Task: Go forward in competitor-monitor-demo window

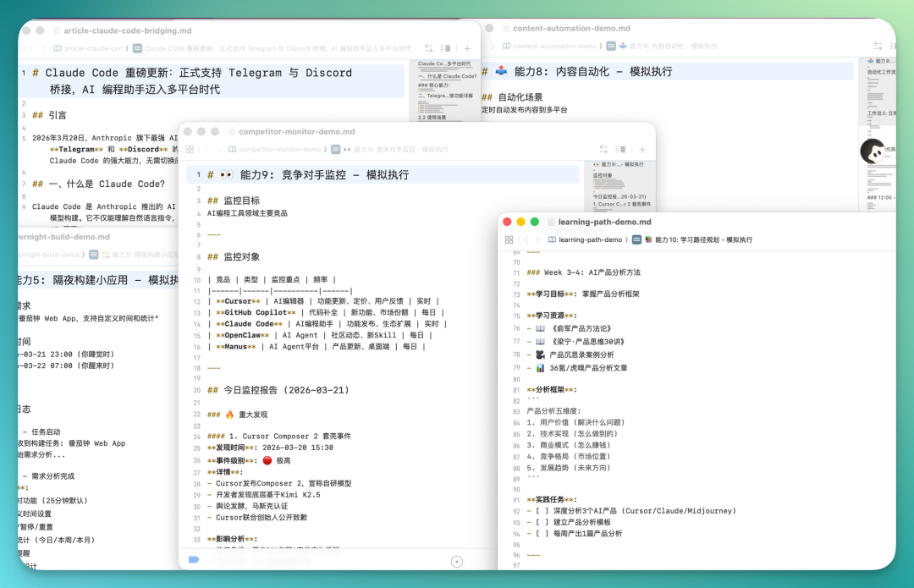Action: (218, 150)
